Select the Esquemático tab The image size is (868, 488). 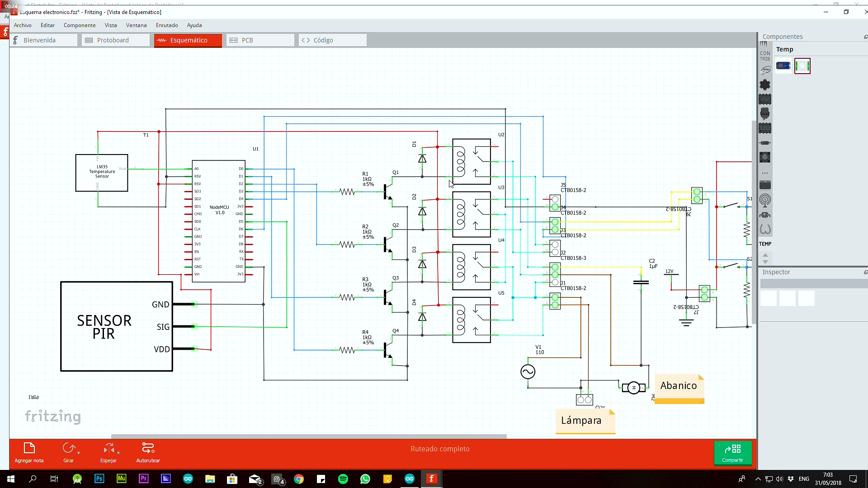pos(188,40)
